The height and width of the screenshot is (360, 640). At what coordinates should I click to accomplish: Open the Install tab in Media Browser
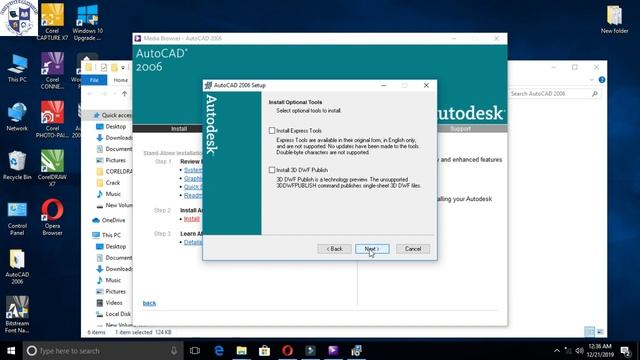178,129
